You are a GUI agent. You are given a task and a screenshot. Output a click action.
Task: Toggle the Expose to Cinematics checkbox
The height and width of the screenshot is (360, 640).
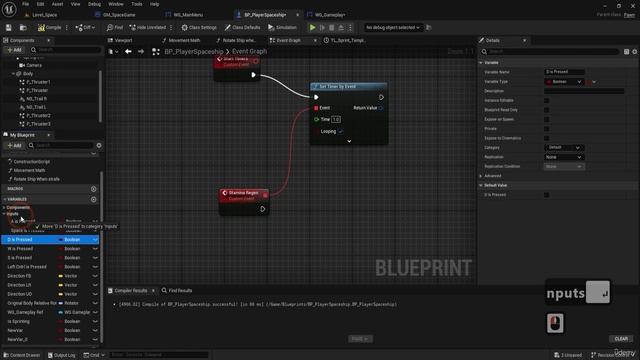pyautogui.click(x=547, y=138)
